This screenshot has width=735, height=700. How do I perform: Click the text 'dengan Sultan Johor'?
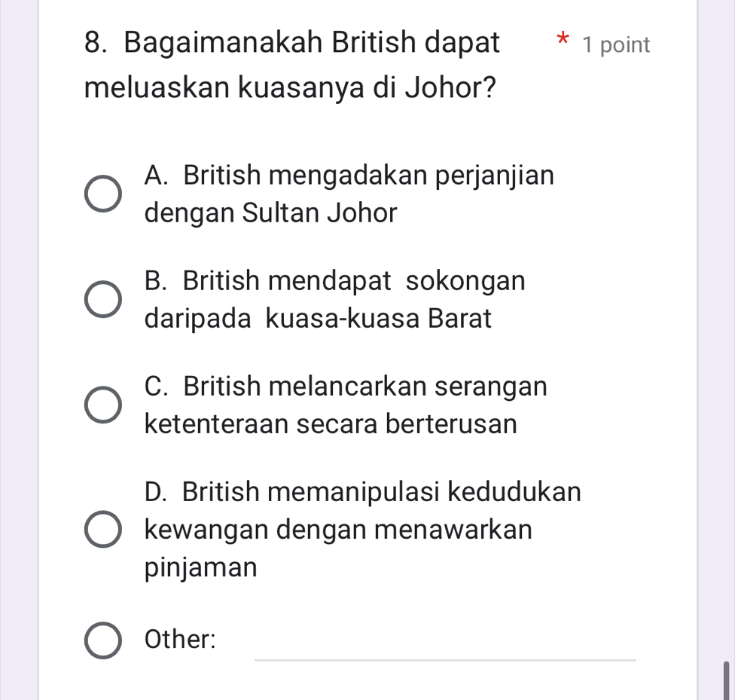pos(270,213)
